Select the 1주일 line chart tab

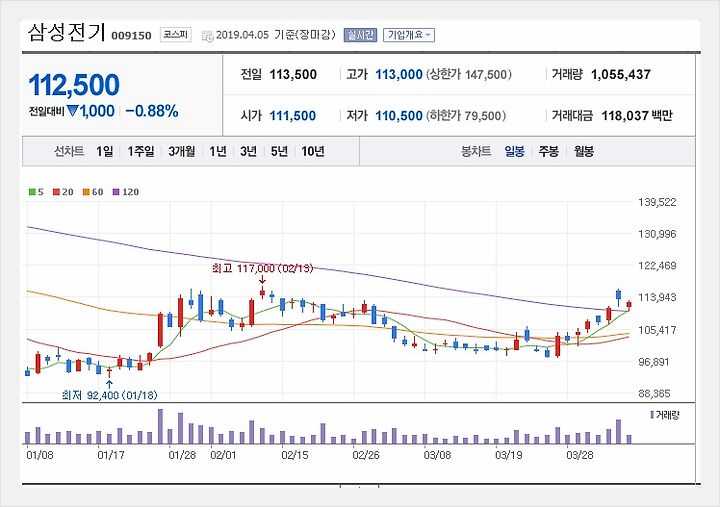141,151
